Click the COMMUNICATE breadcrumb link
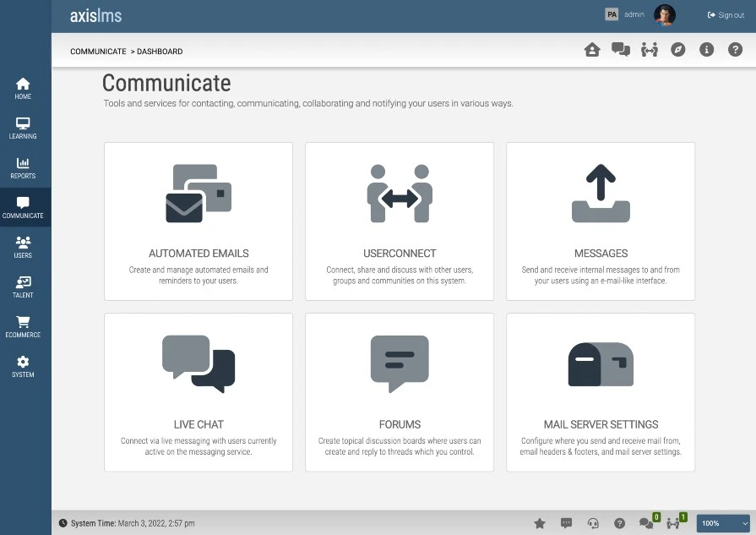Image resolution: width=756 pixels, height=535 pixels. coord(98,52)
